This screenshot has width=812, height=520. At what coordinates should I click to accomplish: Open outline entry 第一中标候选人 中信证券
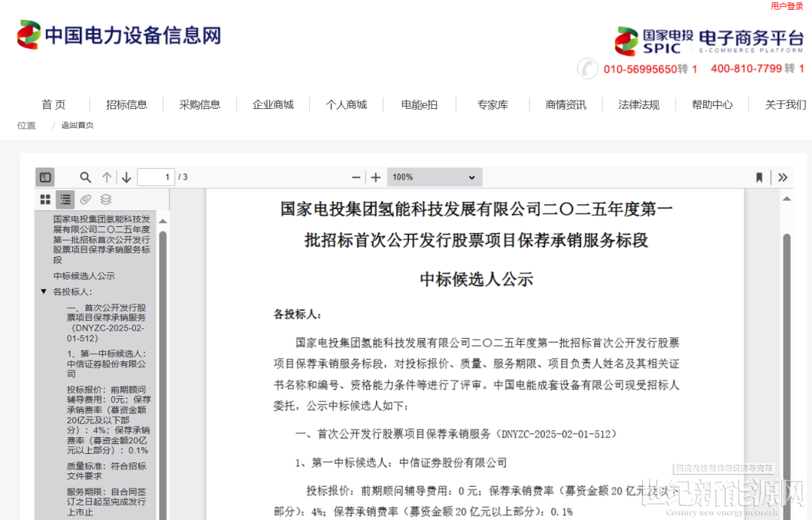(106, 363)
